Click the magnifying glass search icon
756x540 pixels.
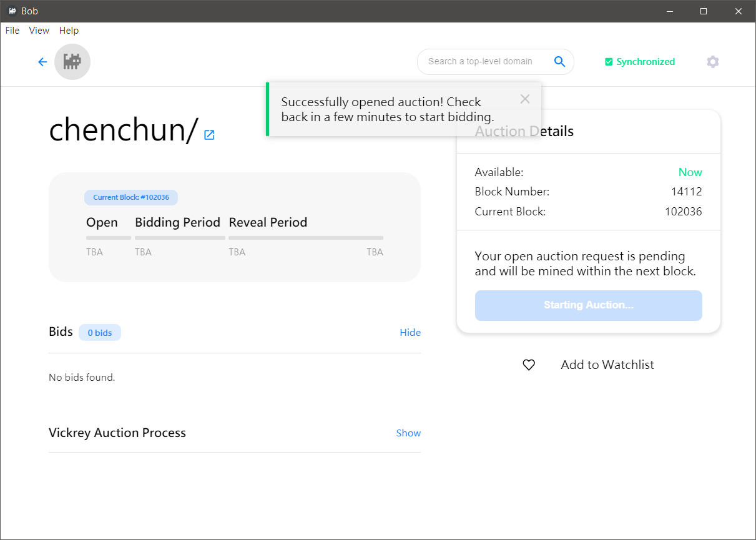(559, 61)
